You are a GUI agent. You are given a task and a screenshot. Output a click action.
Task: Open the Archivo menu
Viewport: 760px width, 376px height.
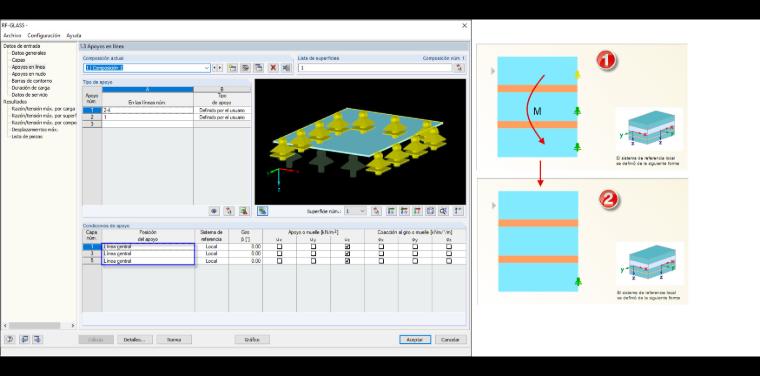pyautogui.click(x=12, y=35)
